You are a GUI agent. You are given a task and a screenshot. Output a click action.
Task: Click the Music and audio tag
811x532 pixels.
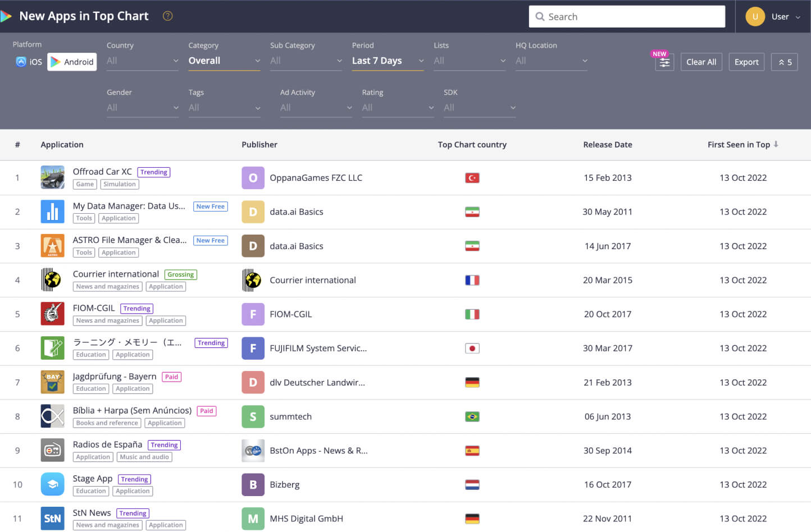144,457
